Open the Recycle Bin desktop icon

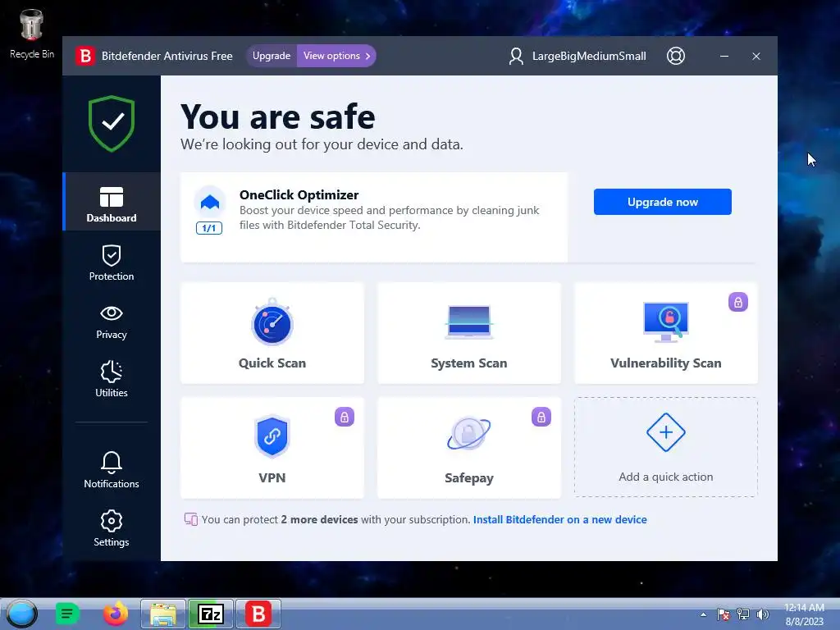point(32,33)
